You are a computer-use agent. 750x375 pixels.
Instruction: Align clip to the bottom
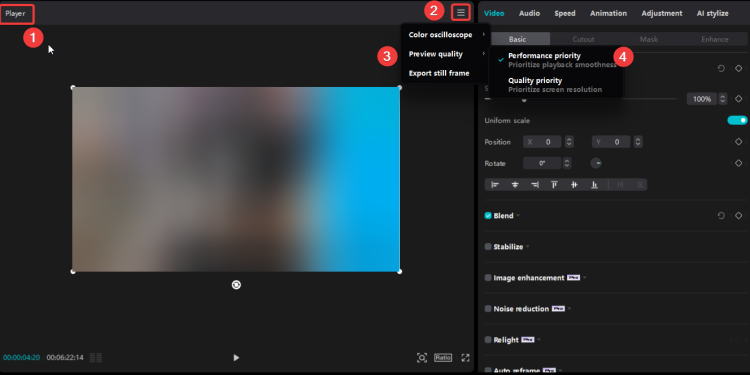595,185
